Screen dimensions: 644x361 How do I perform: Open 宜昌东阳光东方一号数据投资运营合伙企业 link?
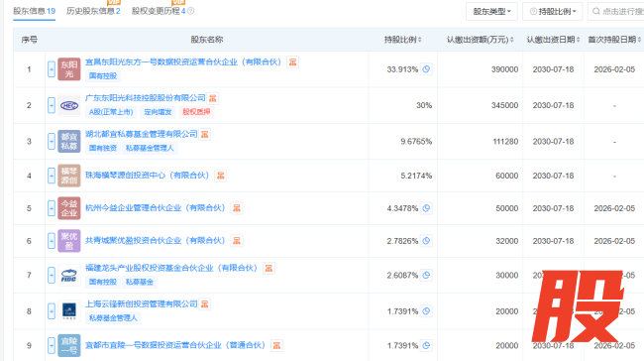tap(183, 62)
